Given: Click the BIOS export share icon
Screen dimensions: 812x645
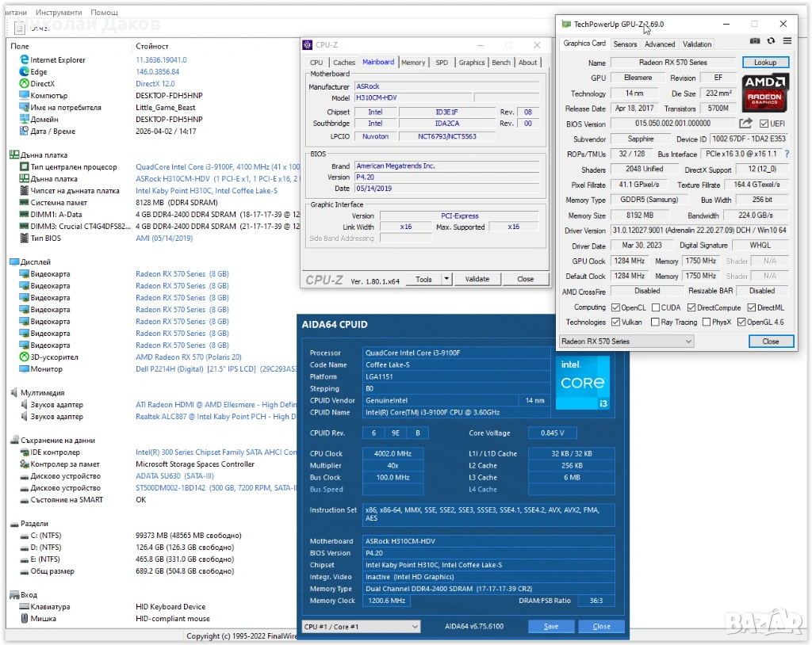Looking at the screenshot, I should [745, 124].
